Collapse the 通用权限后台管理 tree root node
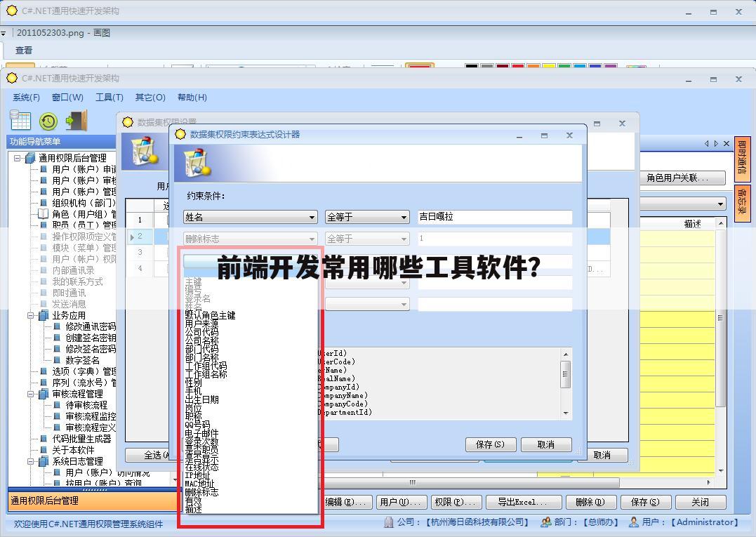 (x=18, y=158)
